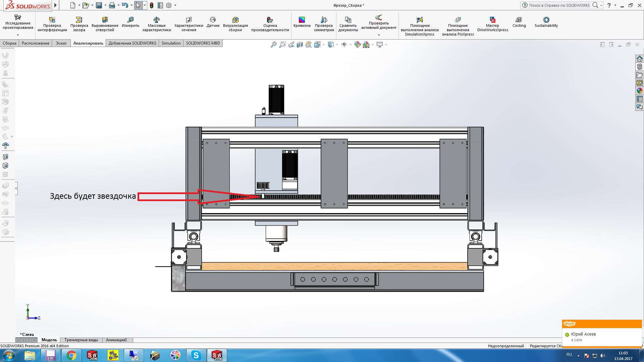Image resolution: width=644 pixels, height=362 pixels.
Task: Open the Simulation tab
Action: tap(171, 43)
